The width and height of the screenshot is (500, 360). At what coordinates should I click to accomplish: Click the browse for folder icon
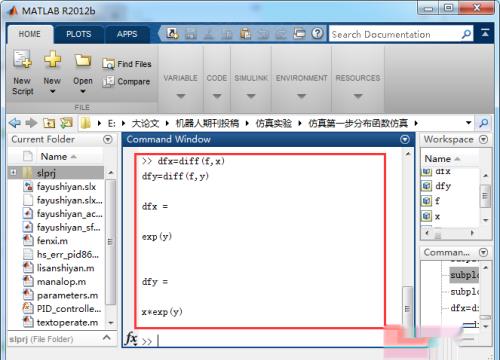(x=66, y=123)
